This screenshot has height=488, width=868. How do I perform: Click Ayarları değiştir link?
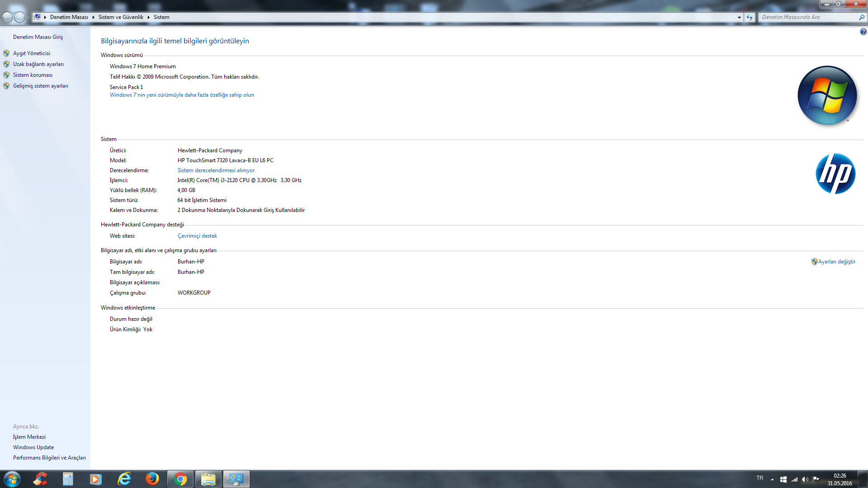837,262
